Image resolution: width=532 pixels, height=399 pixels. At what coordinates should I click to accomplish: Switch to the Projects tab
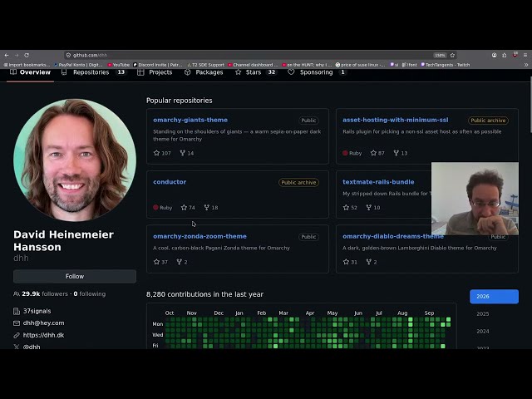pos(155,72)
